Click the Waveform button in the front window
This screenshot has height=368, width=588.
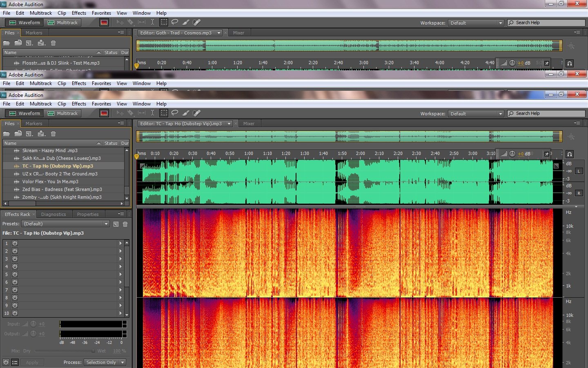click(24, 113)
